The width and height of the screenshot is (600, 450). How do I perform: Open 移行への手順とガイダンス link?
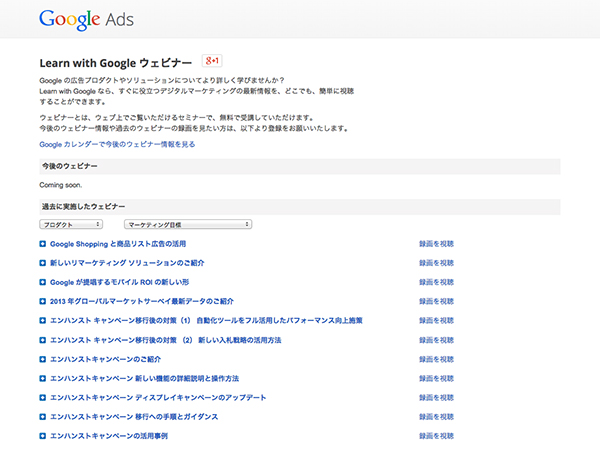pyautogui.click(x=134, y=416)
